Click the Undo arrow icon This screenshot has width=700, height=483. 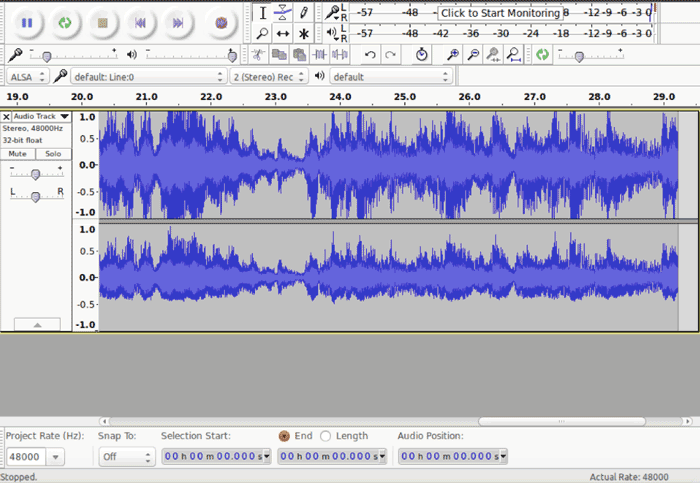point(370,55)
